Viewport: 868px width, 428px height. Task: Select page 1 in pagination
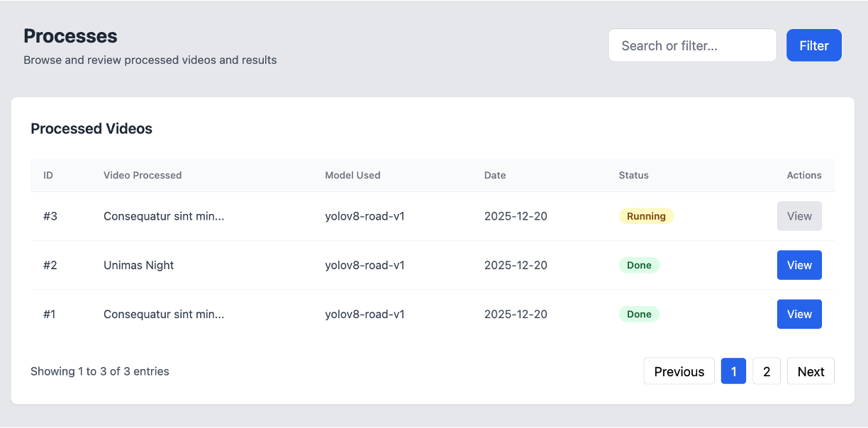click(733, 371)
